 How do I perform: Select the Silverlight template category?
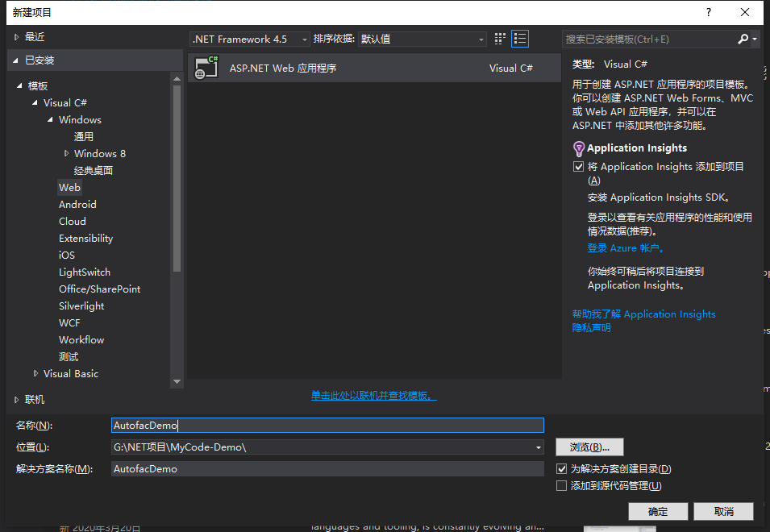click(x=81, y=305)
